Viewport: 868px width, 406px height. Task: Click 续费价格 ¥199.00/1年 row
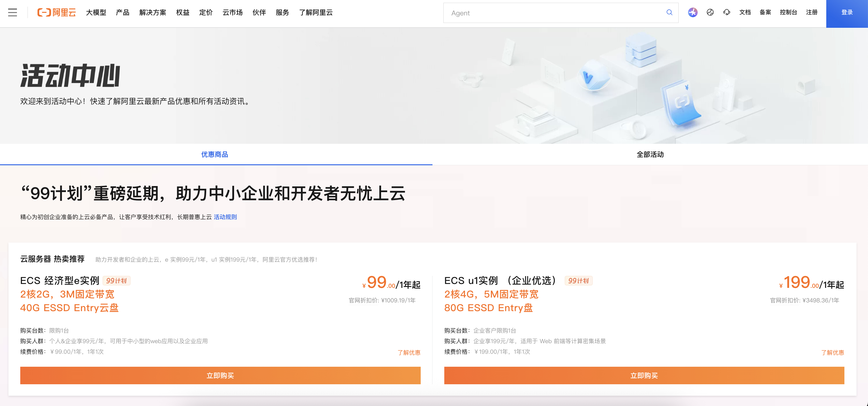click(487, 352)
